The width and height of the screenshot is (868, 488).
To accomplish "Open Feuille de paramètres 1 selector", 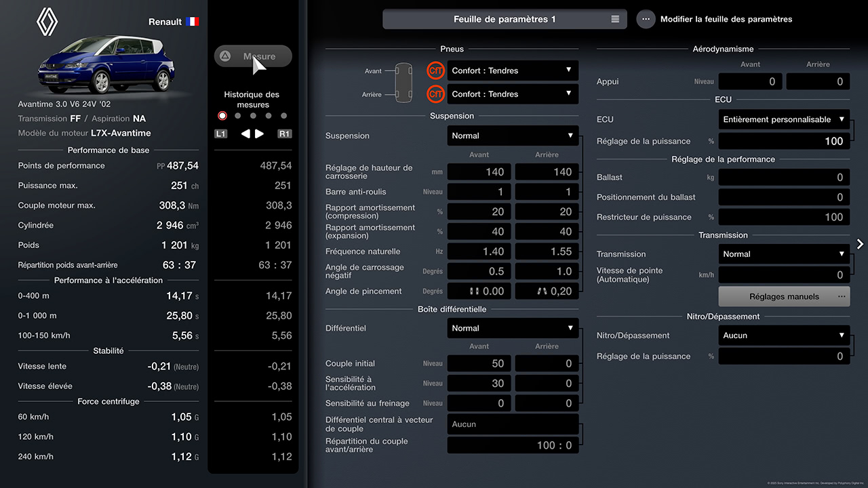I will click(x=505, y=19).
